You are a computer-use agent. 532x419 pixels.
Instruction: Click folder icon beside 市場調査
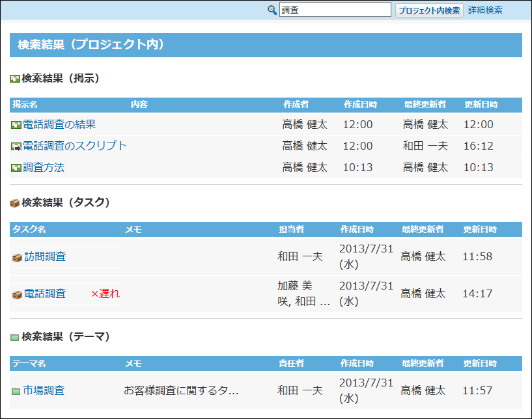(x=16, y=392)
